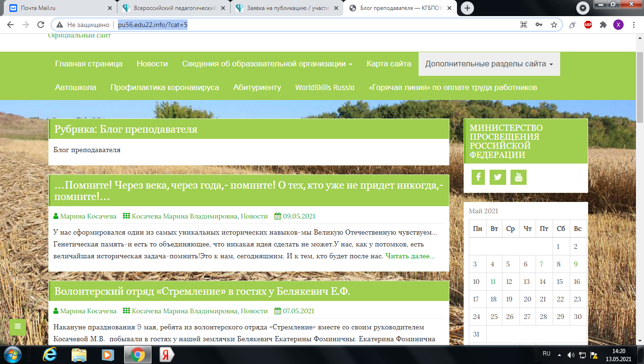Expand 'Дополнительные разделы сайта' dropdown
Image resolution: width=644 pixels, height=364 pixels.
tap(489, 64)
